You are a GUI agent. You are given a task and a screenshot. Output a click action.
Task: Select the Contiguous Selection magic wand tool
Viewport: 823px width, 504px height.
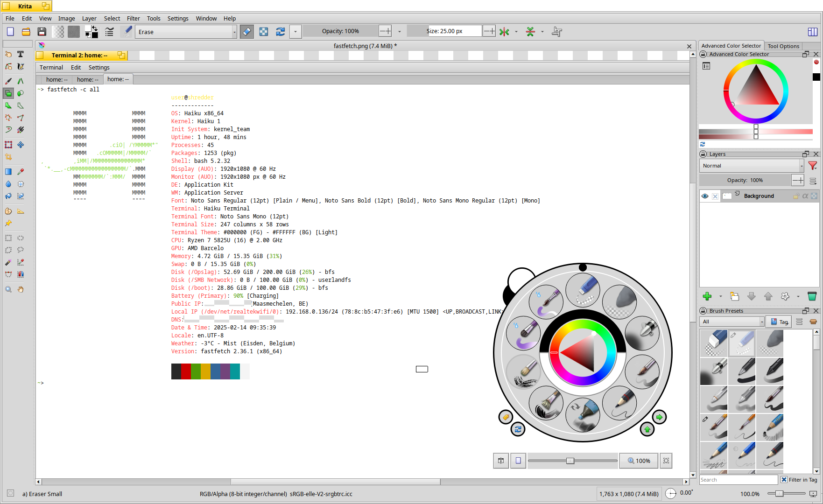coord(8,262)
